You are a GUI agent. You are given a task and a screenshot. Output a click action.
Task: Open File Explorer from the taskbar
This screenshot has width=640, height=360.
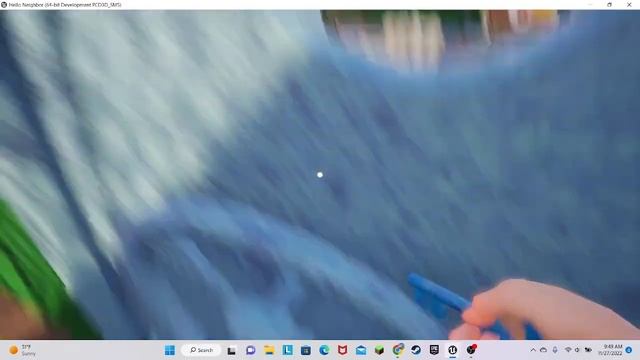tap(269, 350)
